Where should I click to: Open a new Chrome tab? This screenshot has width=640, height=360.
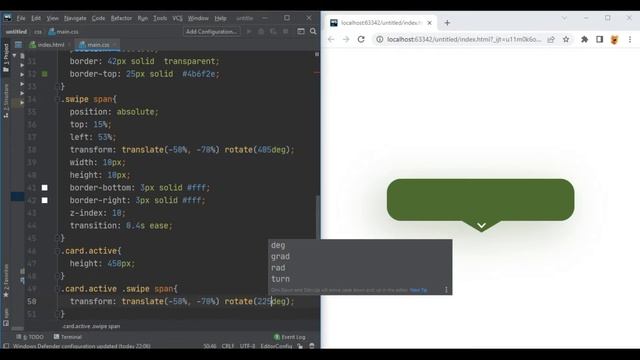447,23
